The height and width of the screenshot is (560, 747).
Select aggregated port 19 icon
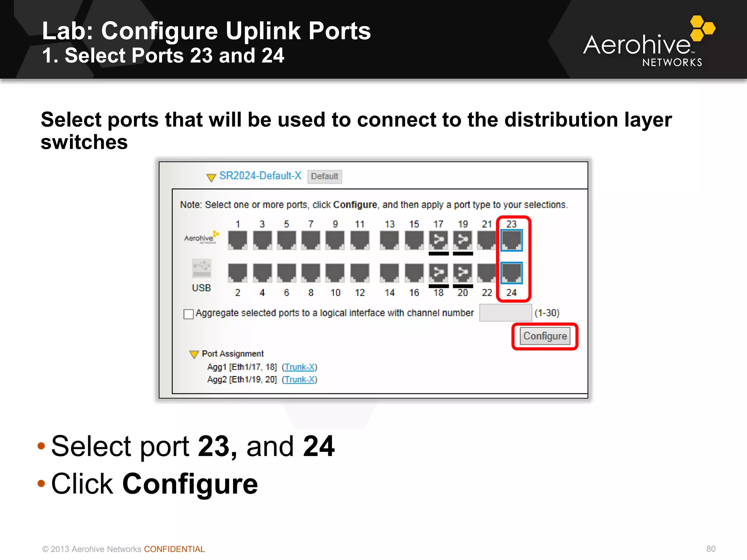click(x=462, y=240)
